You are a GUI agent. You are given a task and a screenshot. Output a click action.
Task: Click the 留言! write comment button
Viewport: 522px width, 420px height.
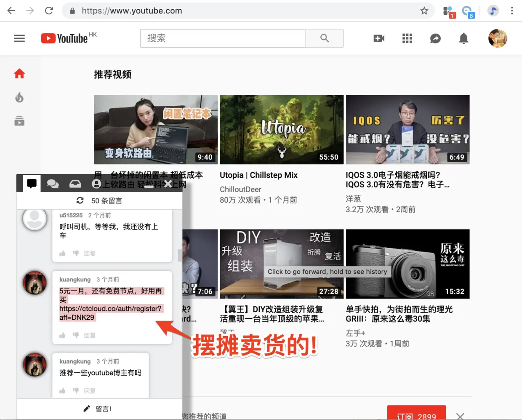pyautogui.click(x=99, y=409)
